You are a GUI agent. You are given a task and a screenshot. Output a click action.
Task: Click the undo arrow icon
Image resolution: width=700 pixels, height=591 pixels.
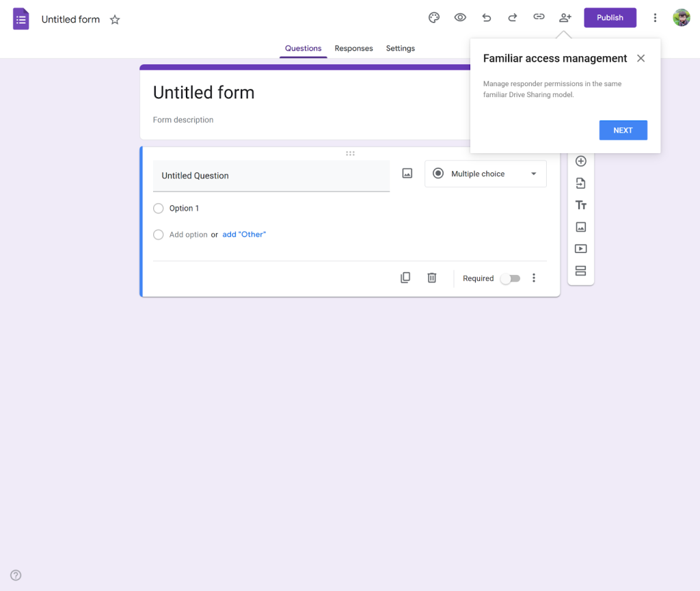(x=487, y=18)
